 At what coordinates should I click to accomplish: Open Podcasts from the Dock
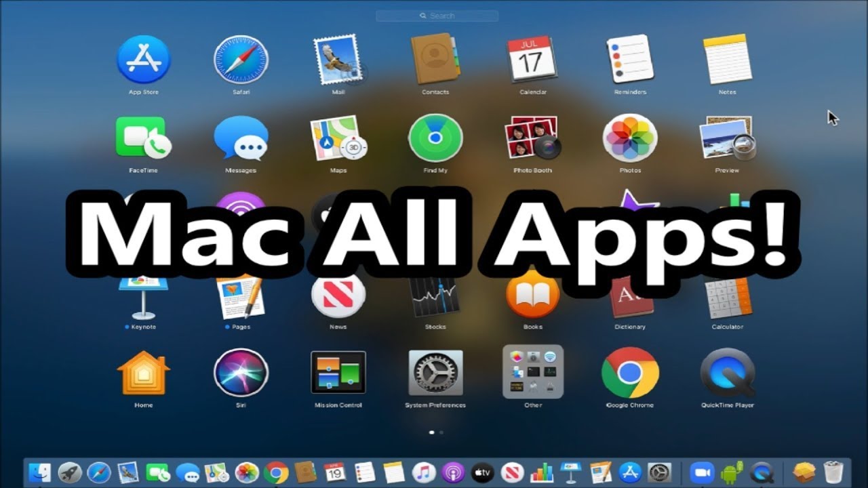[x=453, y=472]
